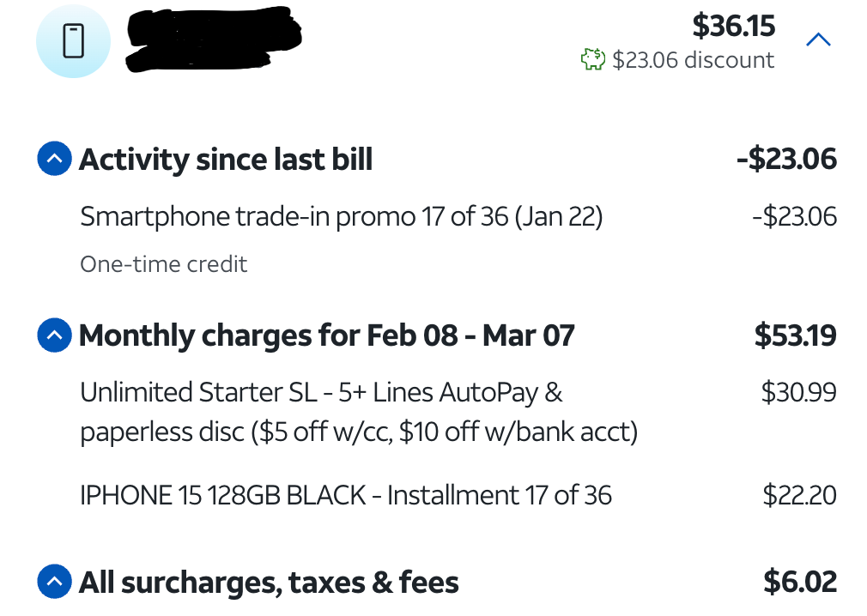The image size is (867, 616).
Task: Click IPHONE 15 128GB BLACK installment line
Action: [x=346, y=495]
